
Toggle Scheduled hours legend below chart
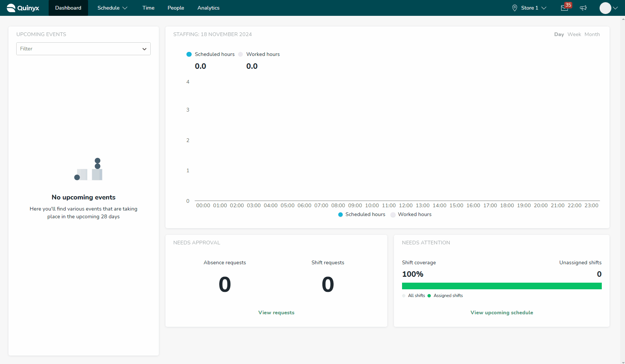coord(362,214)
